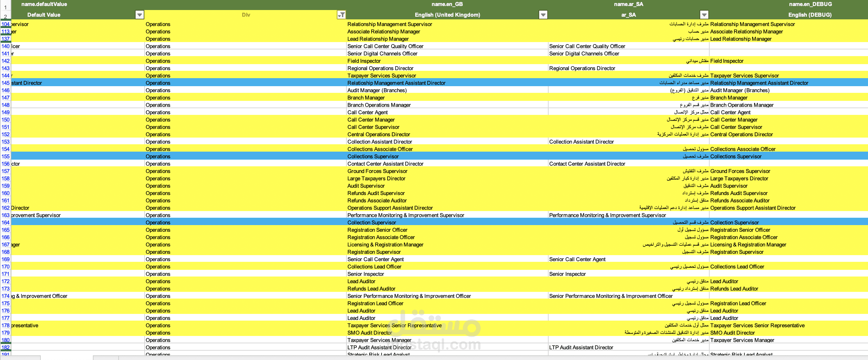Image resolution: width=868 pixels, height=360 pixels.
Task: Click Call Center Supervisor in en_GB column
Action: [373, 127]
